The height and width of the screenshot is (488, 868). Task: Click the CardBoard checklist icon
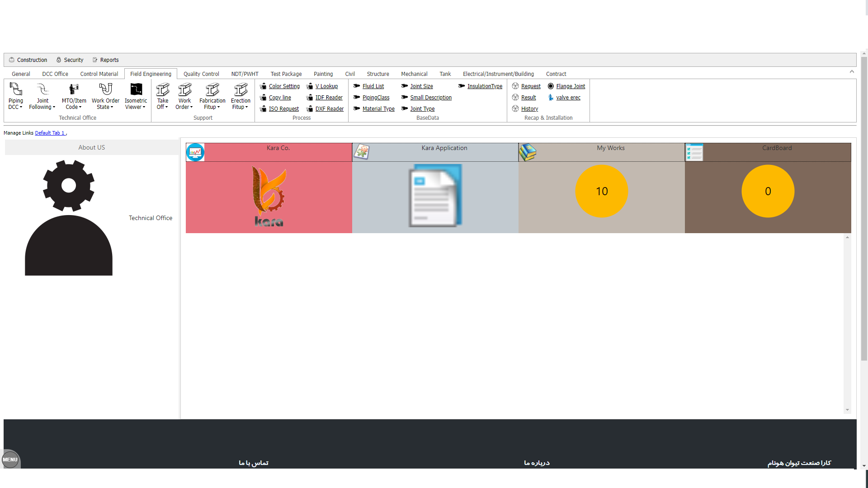[x=694, y=152]
